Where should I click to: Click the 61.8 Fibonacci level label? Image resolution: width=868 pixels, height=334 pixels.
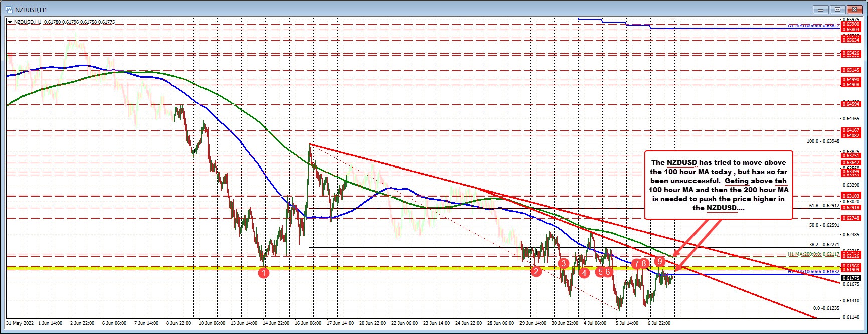click(823, 205)
